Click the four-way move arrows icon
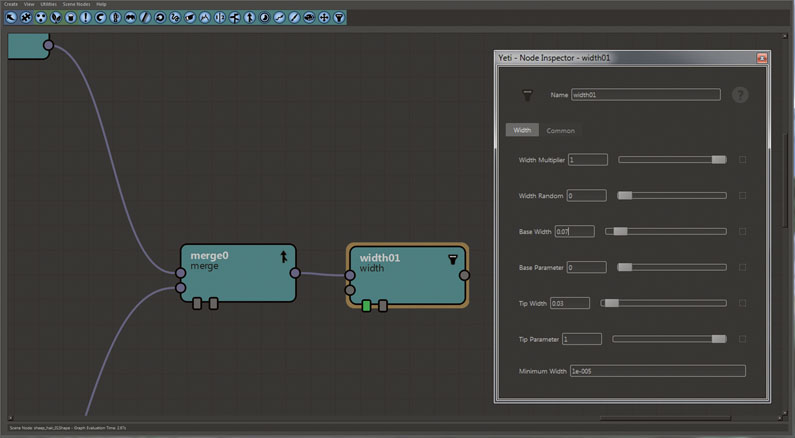The height and width of the screenshot is (438, 795). (x=324, y=18)
